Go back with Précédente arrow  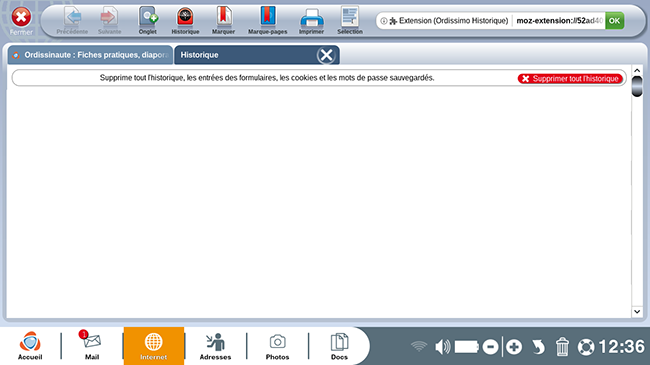point(72,20)
